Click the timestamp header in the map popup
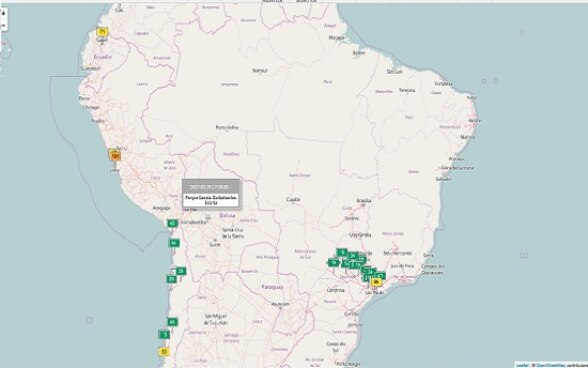The image size is (588, 368). (211, 186)
